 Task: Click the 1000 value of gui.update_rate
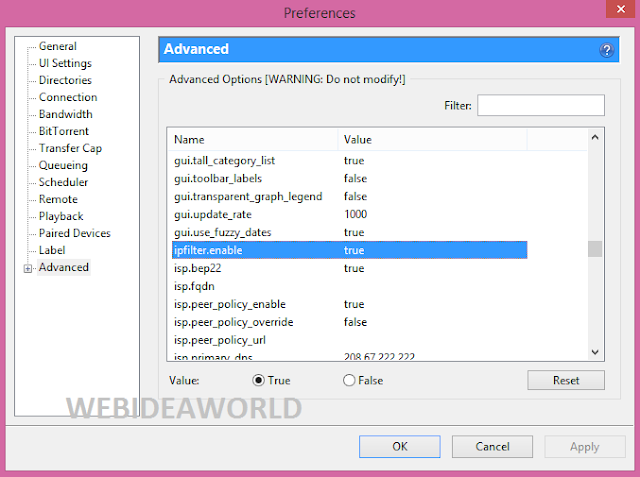click(x=356, y=214)
